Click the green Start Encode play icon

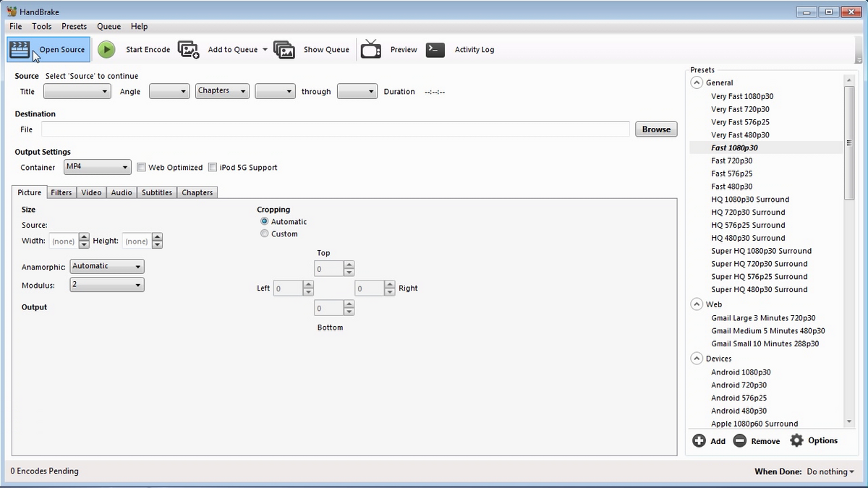pyautogui.click(x=106, y=49)
